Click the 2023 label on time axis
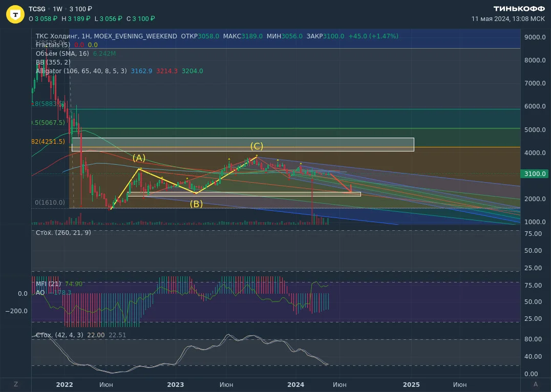The width and height of the screenshot is (551, 392). coord(175,385)
